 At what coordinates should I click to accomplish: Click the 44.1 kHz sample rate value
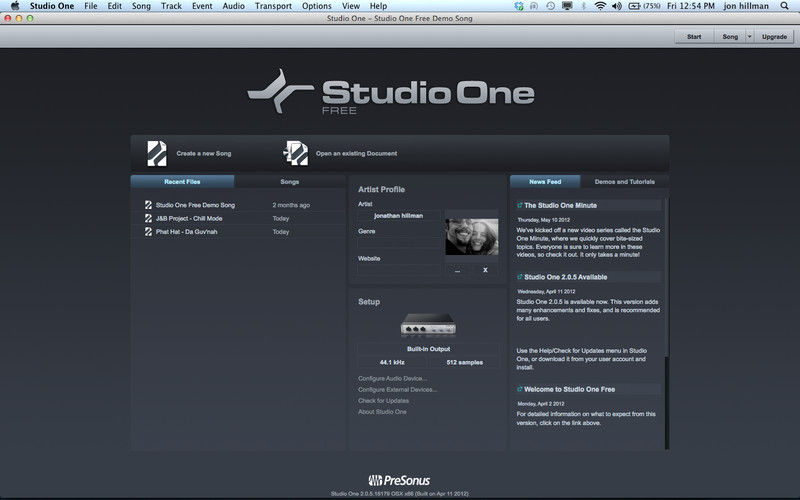[392, 362]
